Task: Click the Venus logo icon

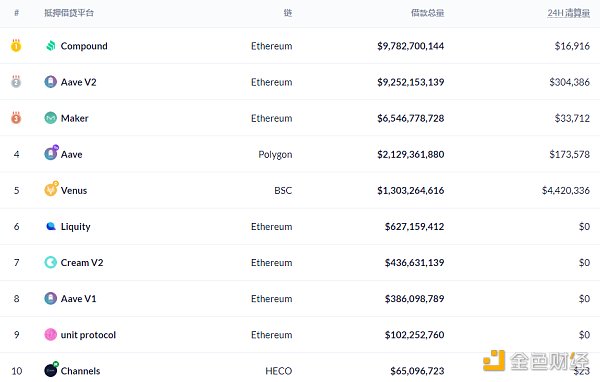Action: point(51,189)
